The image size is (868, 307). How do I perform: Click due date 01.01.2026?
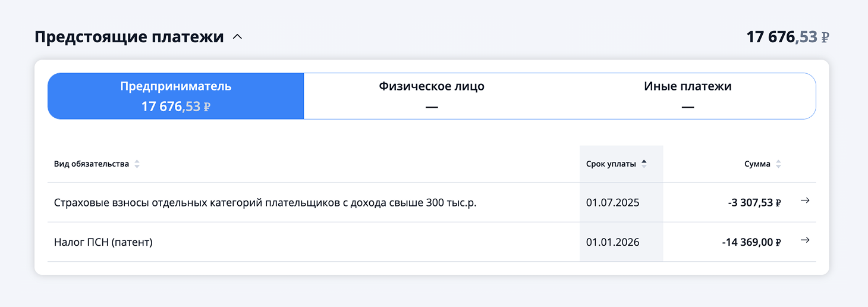(612, 242)
